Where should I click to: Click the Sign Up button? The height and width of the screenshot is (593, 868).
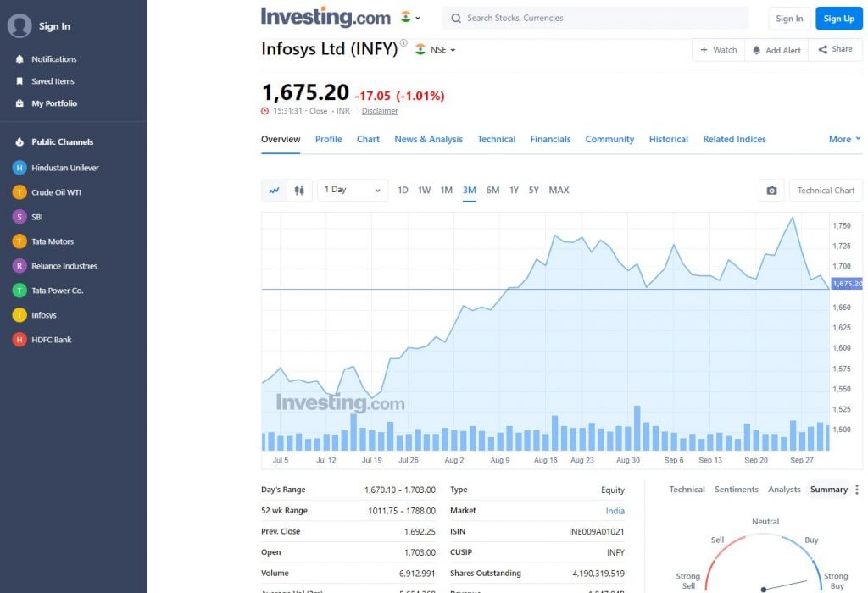click(x=838, y=19)
